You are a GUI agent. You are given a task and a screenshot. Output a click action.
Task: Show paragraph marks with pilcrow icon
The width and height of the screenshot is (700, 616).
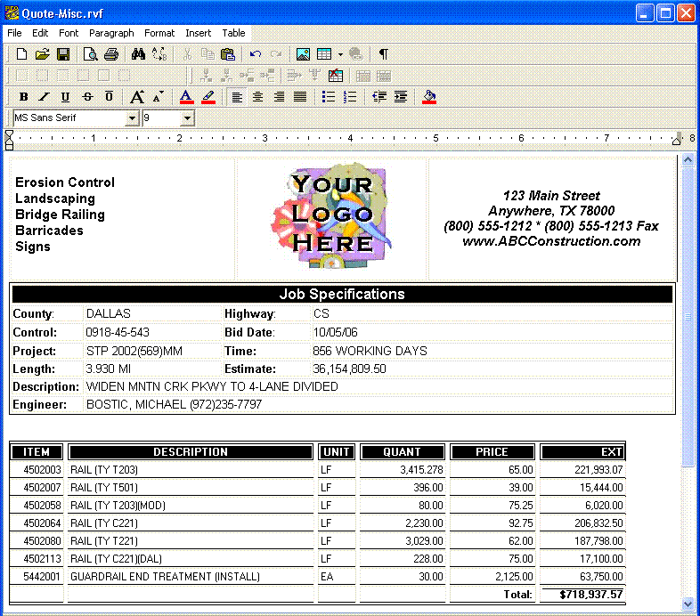click(x=383, y=54)
